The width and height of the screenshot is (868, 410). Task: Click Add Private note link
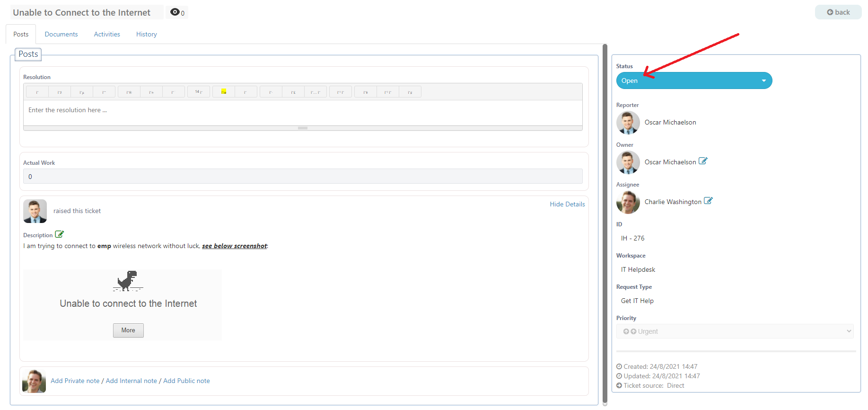pos(75,381)
